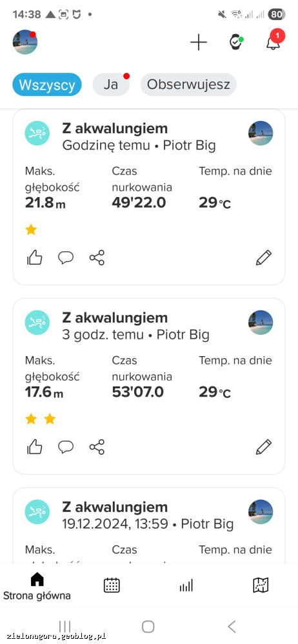The width and height of the screenshot is (298, 644).
Task: Share the 17.6 m dive activity
Action: coord(97,447)
